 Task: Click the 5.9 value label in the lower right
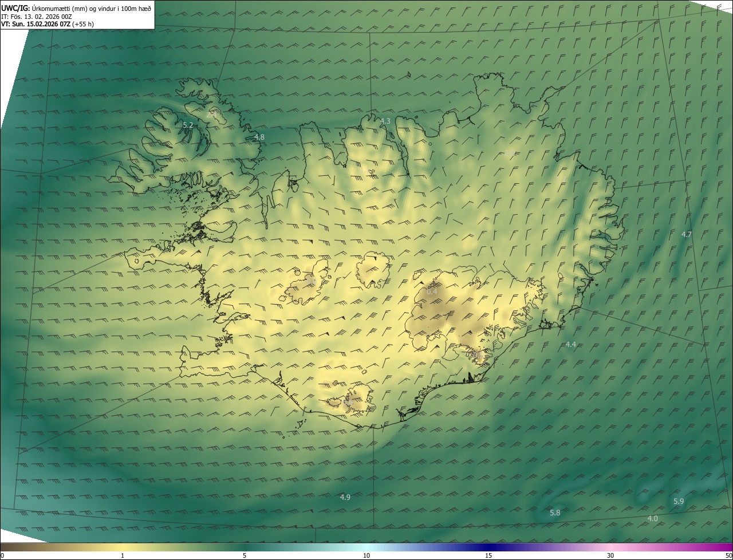pos(679,501)
